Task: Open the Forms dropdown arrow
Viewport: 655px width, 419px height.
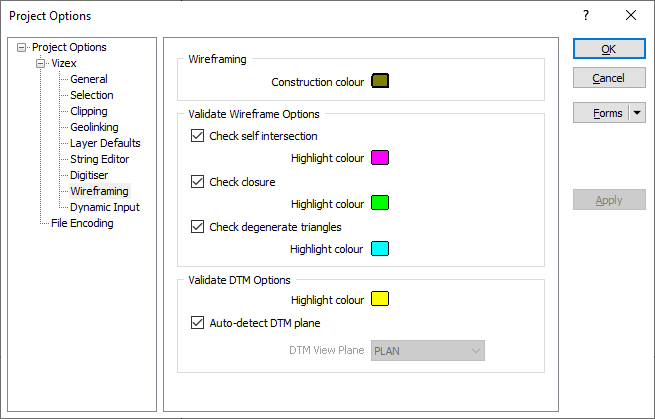Action: tap(639, 113)
